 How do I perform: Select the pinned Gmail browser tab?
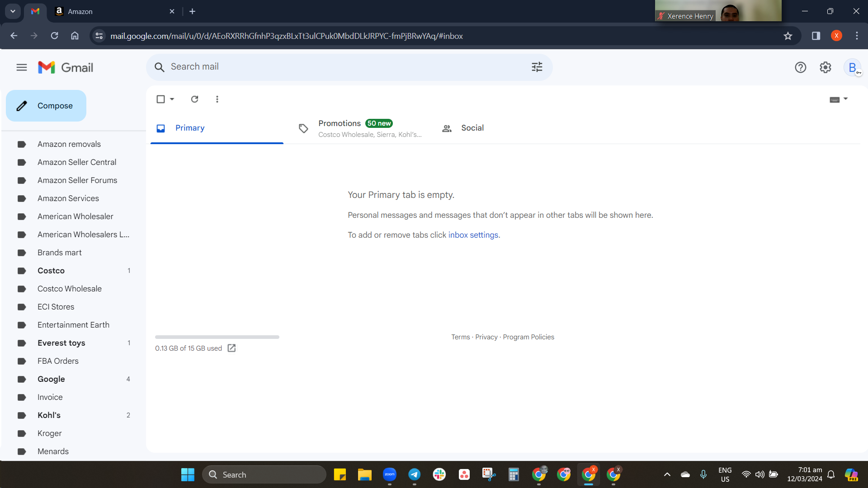(x=35, y=11)
